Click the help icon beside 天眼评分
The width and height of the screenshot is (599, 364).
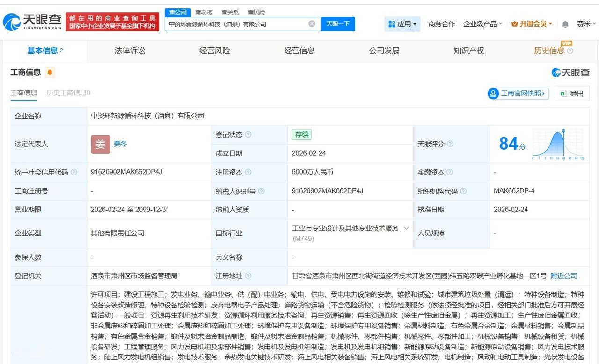(x=449, y=145)
